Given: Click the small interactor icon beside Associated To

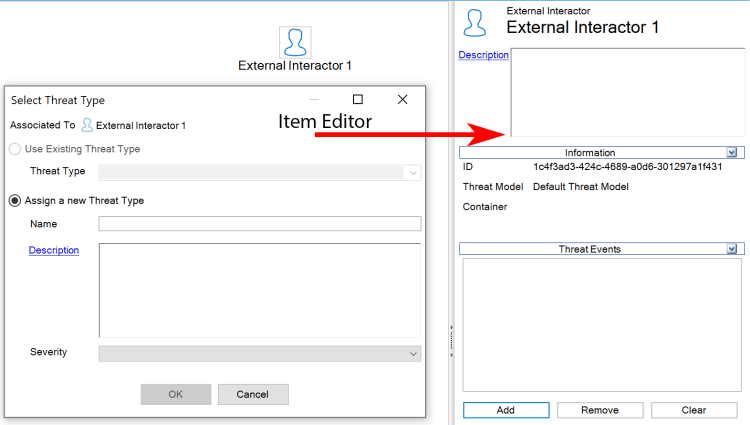Looking at the screenshot, I should [87, 125].
